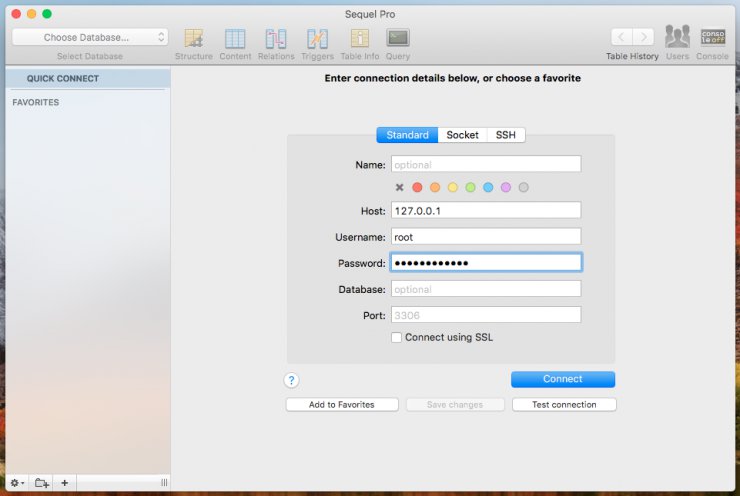
Task: Pick the blue color label
Action: point(488,187)
